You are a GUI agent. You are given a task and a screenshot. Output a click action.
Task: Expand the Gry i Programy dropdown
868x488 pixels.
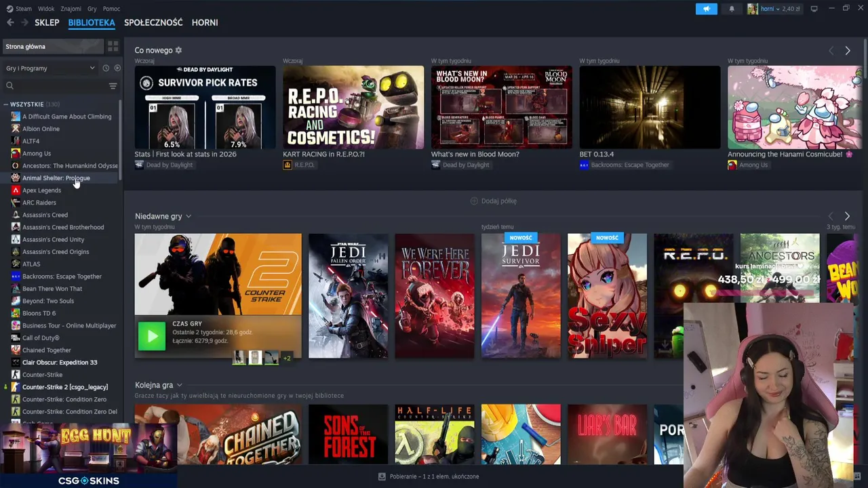pos(51,68)
